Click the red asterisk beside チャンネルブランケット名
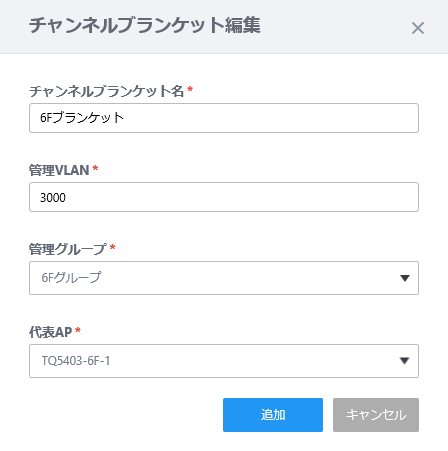 (190, 89)
